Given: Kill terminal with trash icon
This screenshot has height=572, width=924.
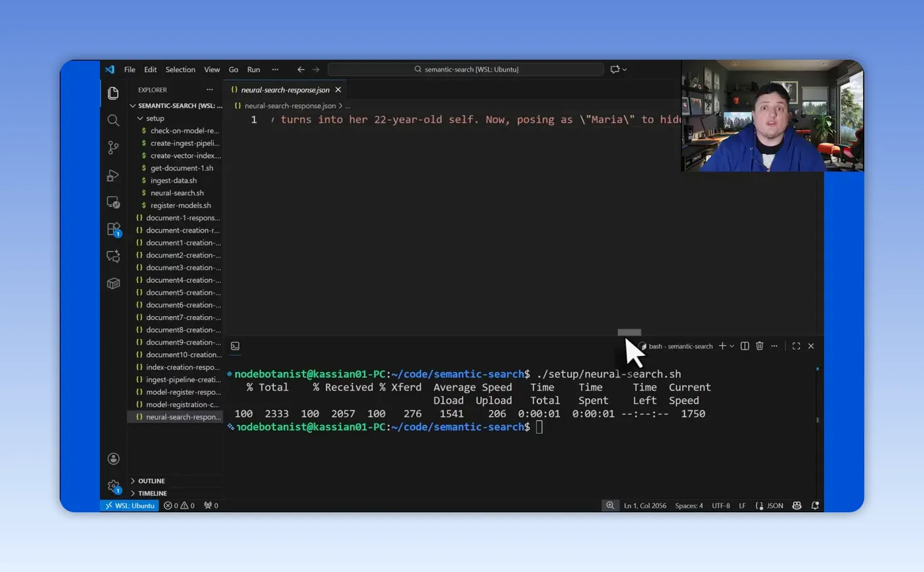Looking at the screenshot, I should 759,346.
